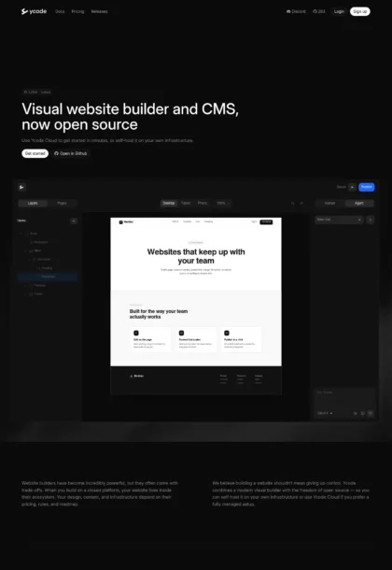
Task: Click the Open in Github link
Action: (70, 153)
